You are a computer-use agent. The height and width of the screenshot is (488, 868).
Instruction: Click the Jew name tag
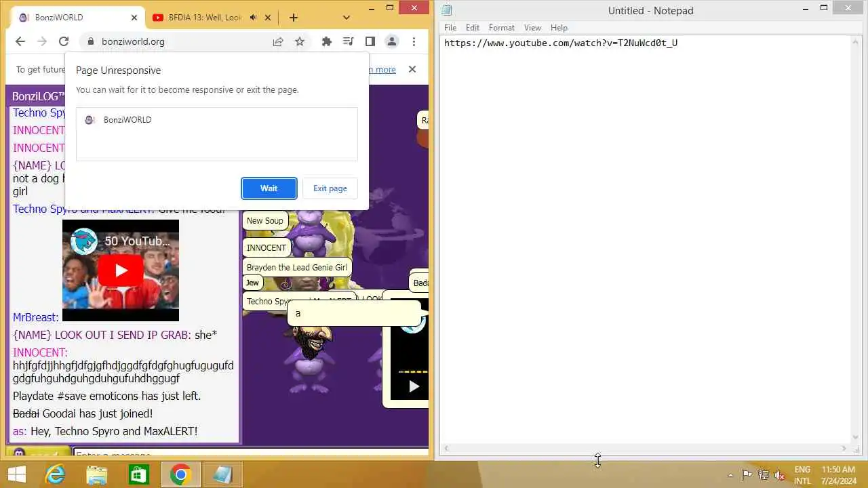click(x=252, y=283)
